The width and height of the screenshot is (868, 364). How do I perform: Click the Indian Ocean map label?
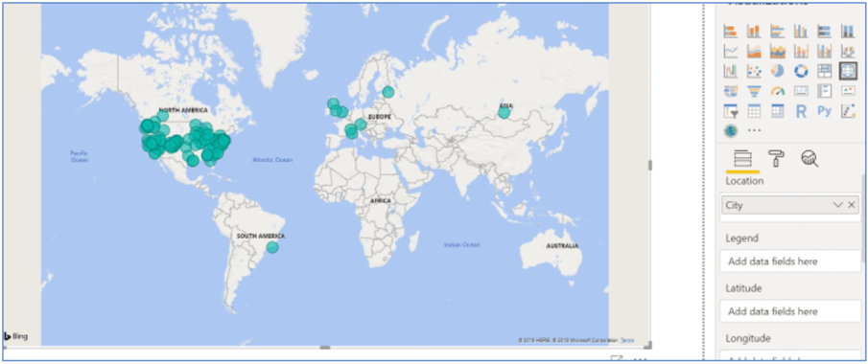(x=462, y=244)
